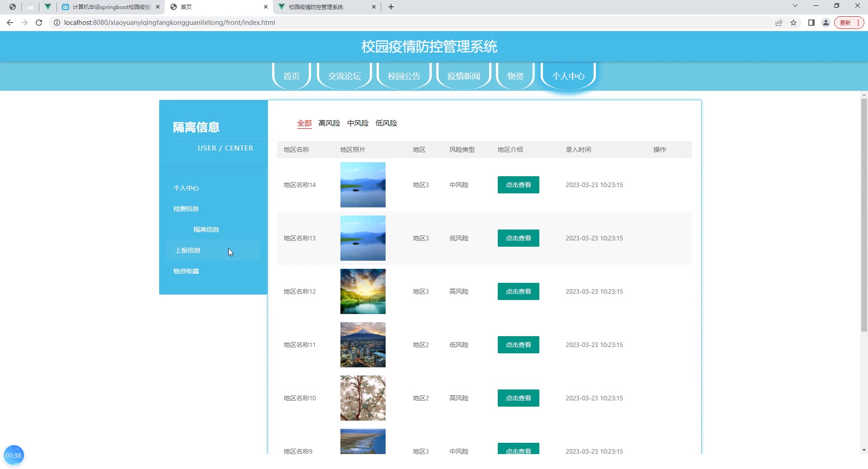Reload the current page

(39, 23)
